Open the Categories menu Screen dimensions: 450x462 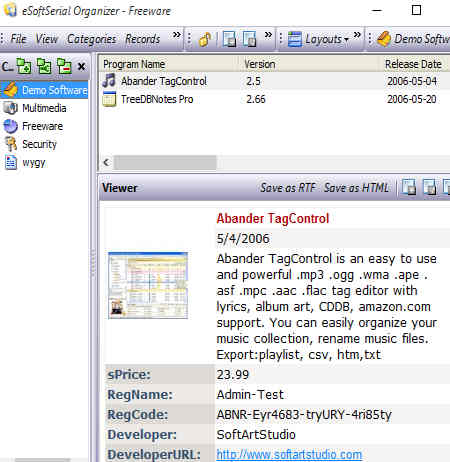pos(91,39)
